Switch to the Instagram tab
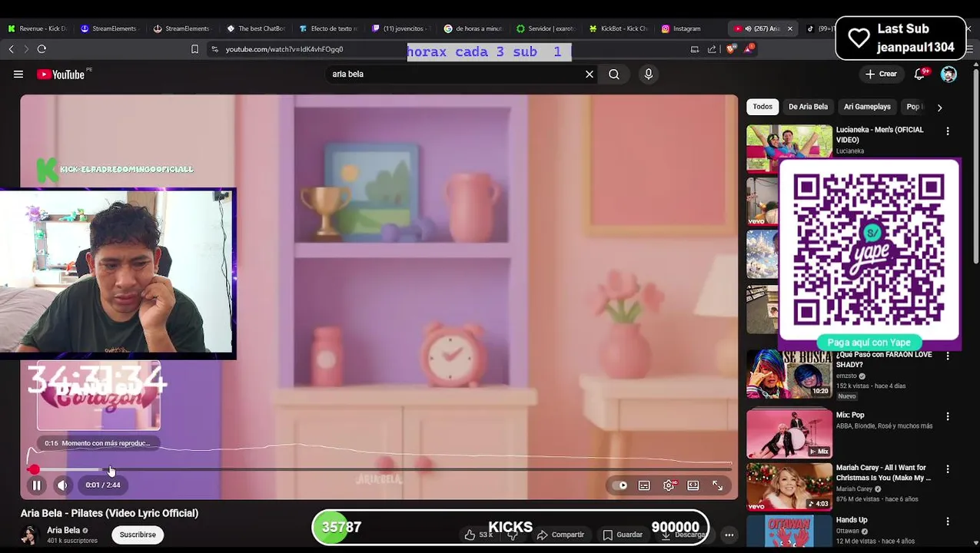Image resolution: width=980 pixels, height=553 pixels. click(681, 28)
